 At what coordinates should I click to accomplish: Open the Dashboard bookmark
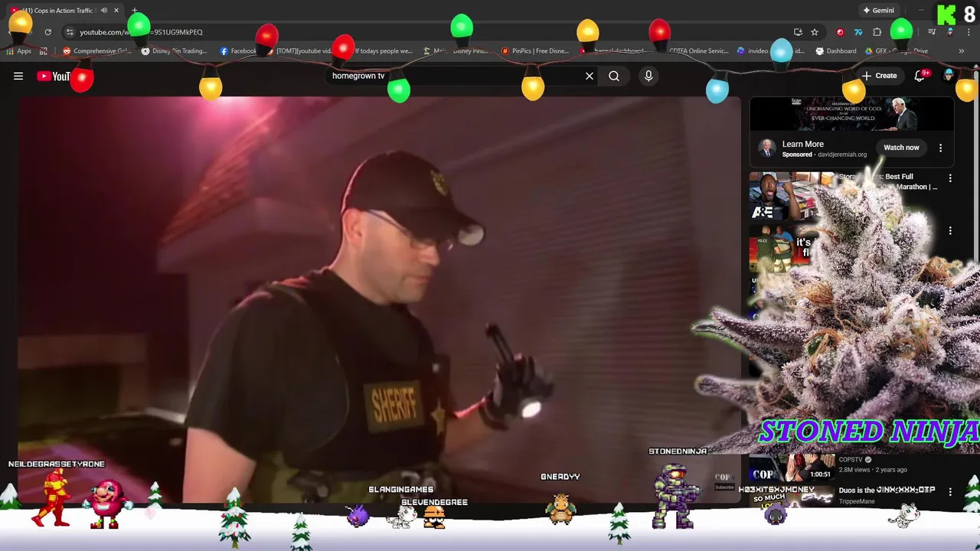point(836,51)
